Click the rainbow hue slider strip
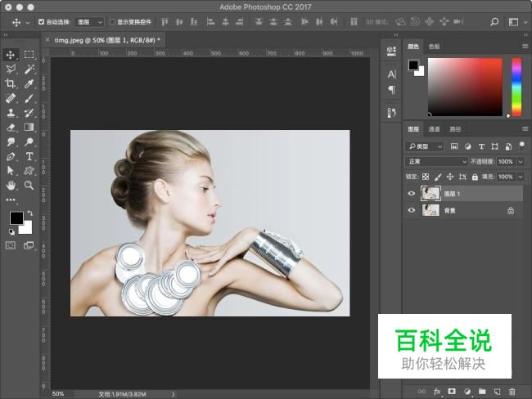 pyautogui.click(x=516, y=87)
